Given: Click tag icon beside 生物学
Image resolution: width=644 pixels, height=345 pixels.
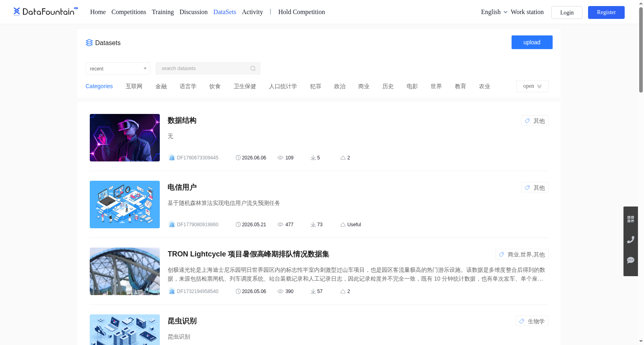Looking at the screenshot, I should click(x=522, y=321).
